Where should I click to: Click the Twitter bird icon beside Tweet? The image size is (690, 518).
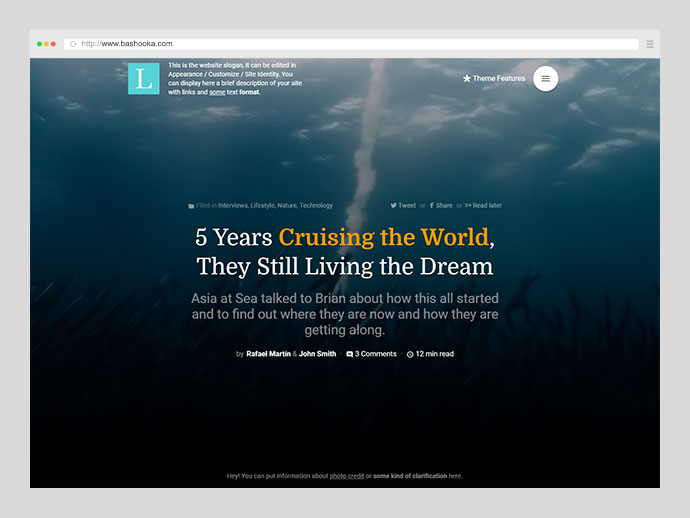pos(393,206)
